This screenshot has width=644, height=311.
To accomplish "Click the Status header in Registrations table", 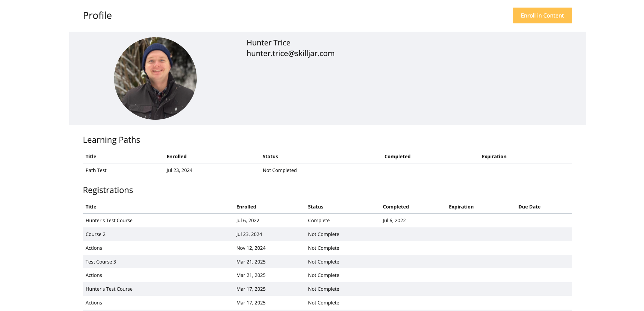I will point(316,207).
